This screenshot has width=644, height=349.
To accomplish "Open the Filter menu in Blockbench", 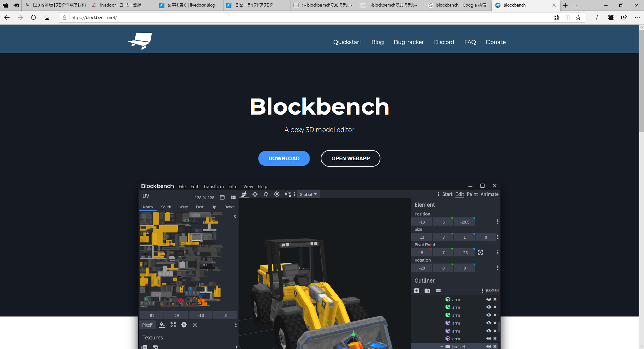I will click(x=234, y=187).
